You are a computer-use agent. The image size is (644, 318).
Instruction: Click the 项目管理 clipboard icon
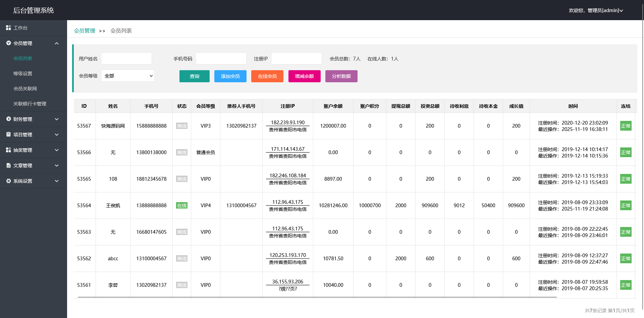(8, 135)
